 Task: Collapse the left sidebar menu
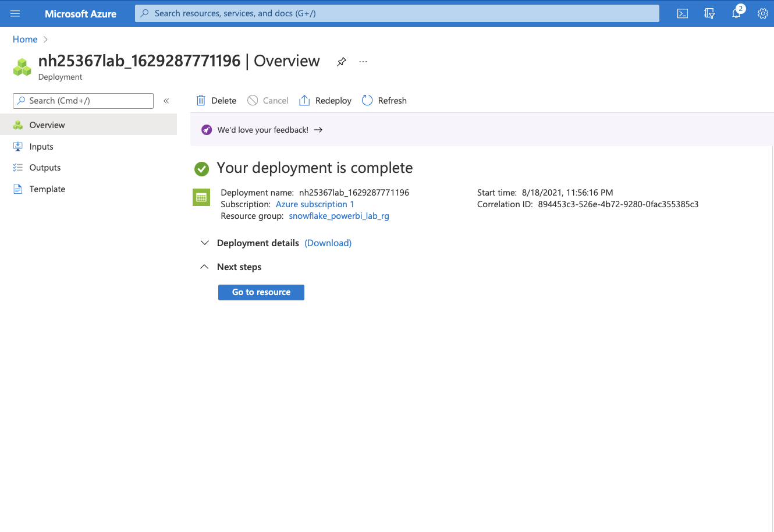point(166,101)
